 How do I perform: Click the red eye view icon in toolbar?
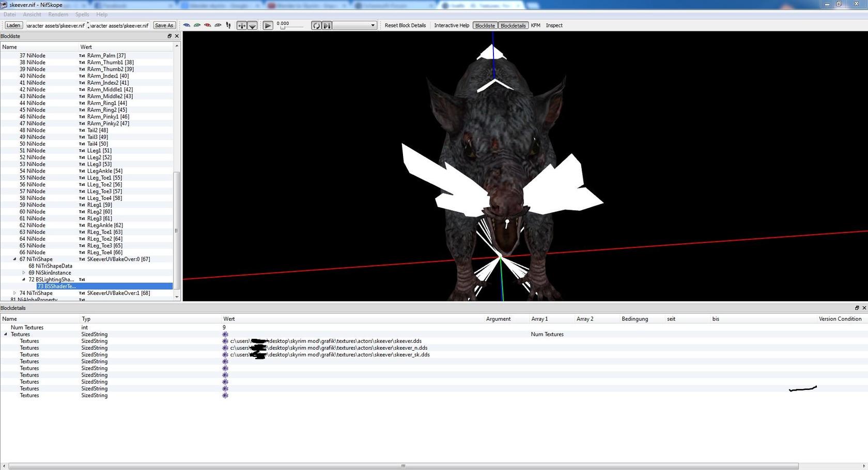coord(207,25)
